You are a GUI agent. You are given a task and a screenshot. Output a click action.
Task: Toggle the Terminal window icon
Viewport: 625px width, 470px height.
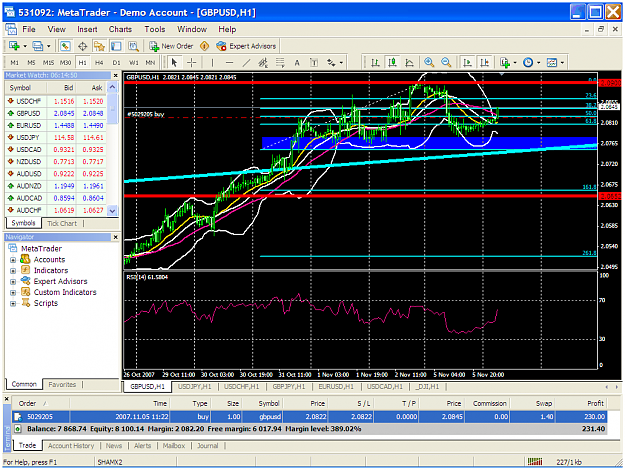click(x=116, y=46)
